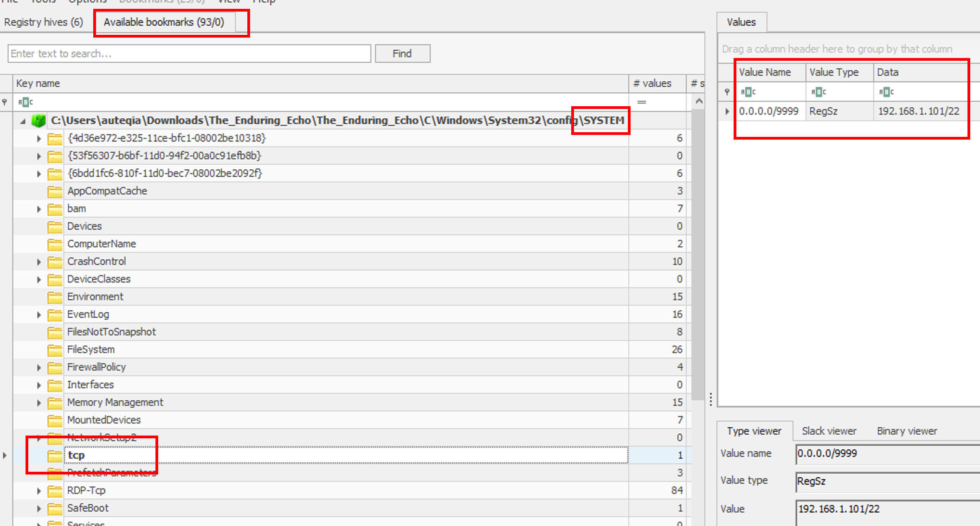This screenshot has height=526, width=980.
Task: Expand the RDP-Tcp key node
Action: pyautogui.click(x=39, y=491)
